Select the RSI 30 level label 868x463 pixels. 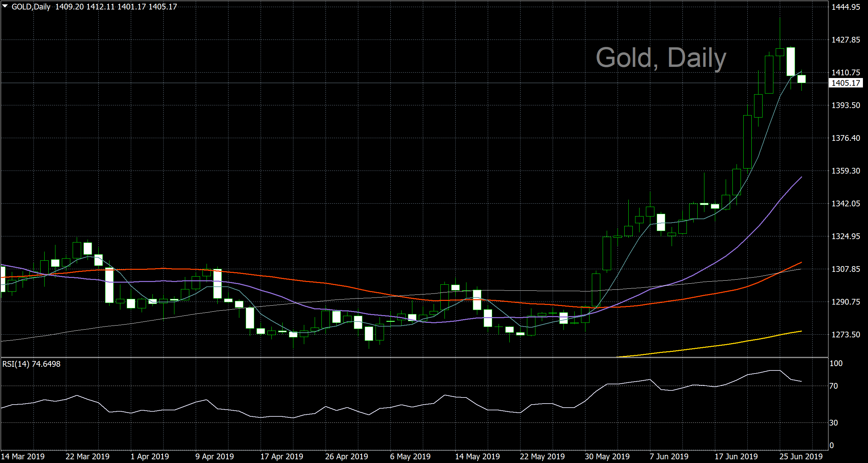pyautogui.click(x=834, y=423)
